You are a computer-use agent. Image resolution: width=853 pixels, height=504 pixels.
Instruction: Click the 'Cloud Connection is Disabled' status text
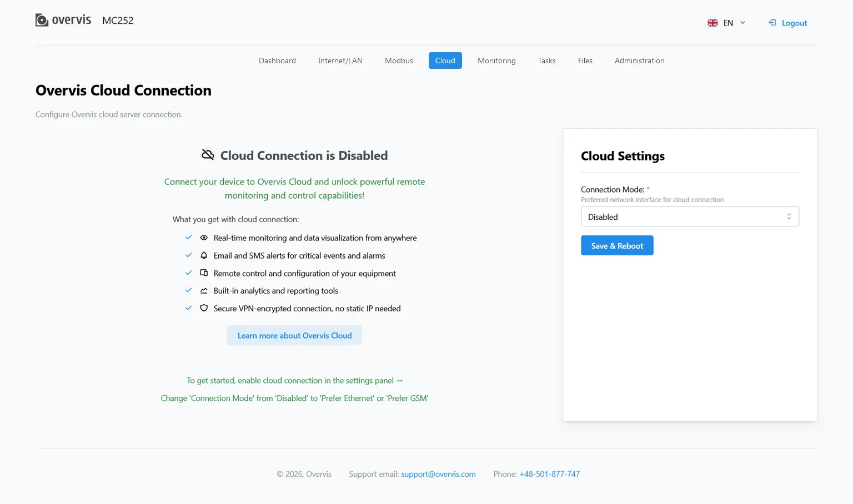click(x=304, y=155)
